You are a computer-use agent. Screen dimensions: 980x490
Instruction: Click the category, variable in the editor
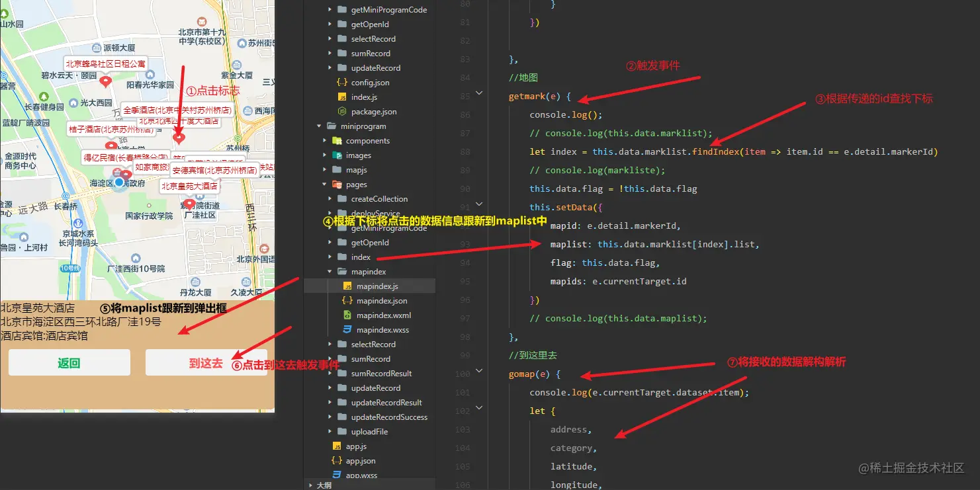tap(574, 448)
